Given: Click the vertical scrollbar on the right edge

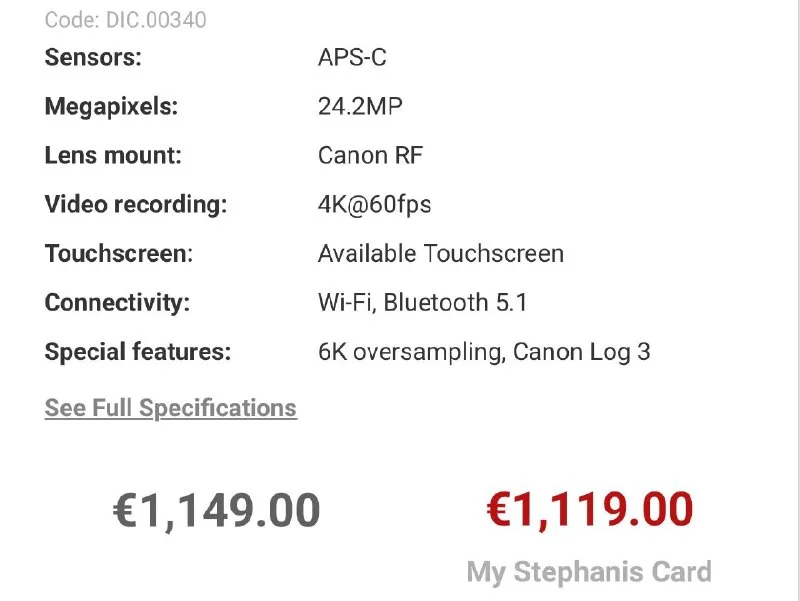Looking at the screenshot, I should click(x=797, y=300).
